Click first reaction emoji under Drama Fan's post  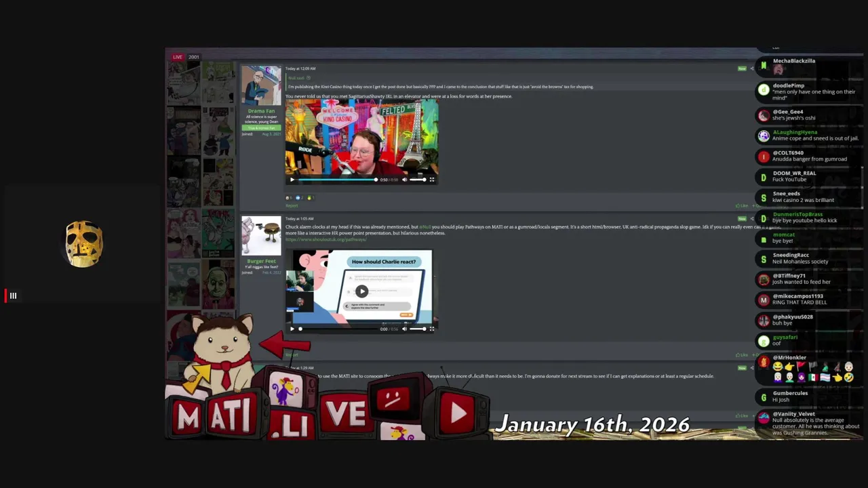[x=288, y=198]
